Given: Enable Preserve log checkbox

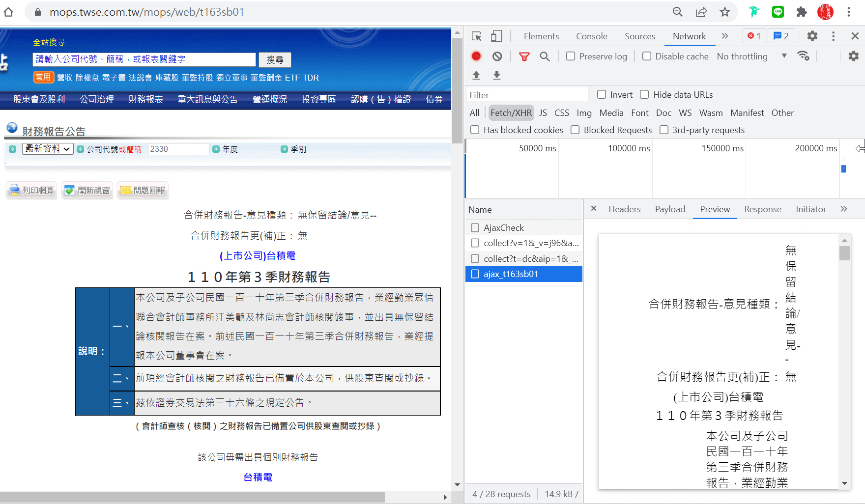Looking at the screenshot, I should (571, 56).
